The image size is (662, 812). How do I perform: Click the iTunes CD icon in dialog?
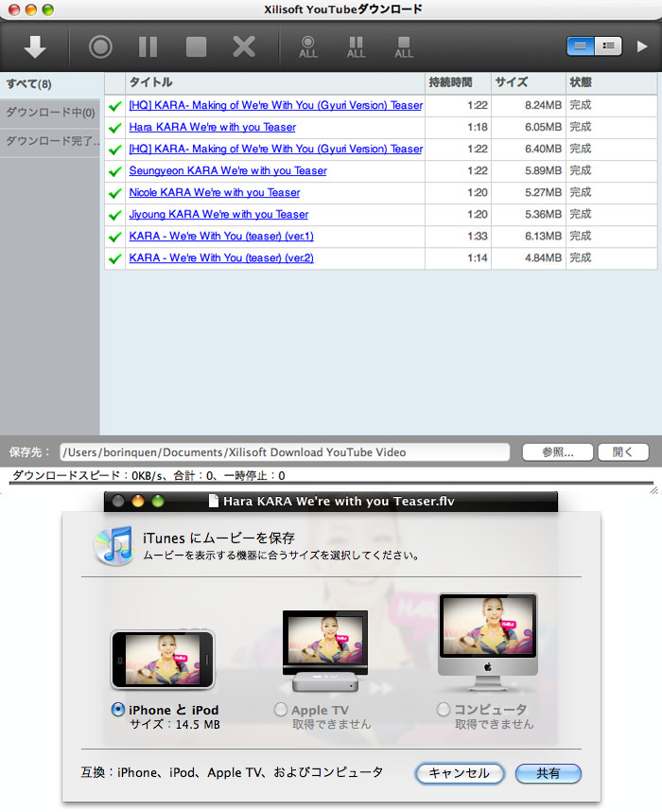(x=113, y=546)
